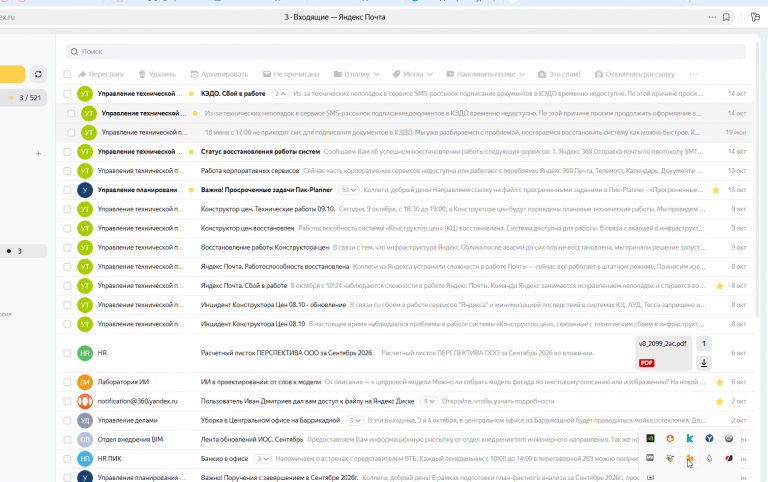Click the bookmark icon in address bar

tap(726, 17)
